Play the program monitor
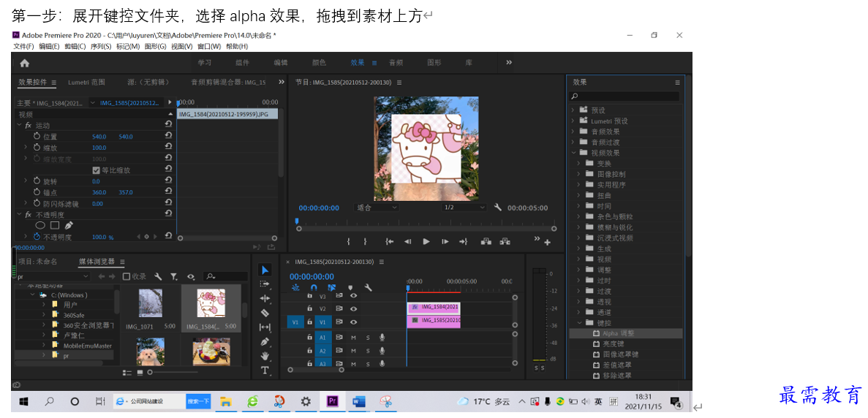Viewport: 868px width, 418px height. (x=426, y=242)
